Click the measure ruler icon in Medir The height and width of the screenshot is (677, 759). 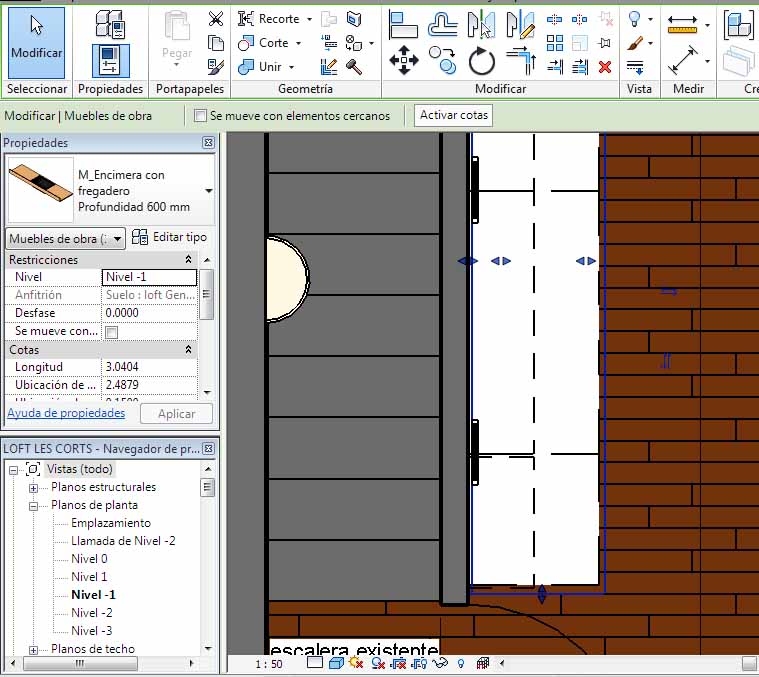683,24
